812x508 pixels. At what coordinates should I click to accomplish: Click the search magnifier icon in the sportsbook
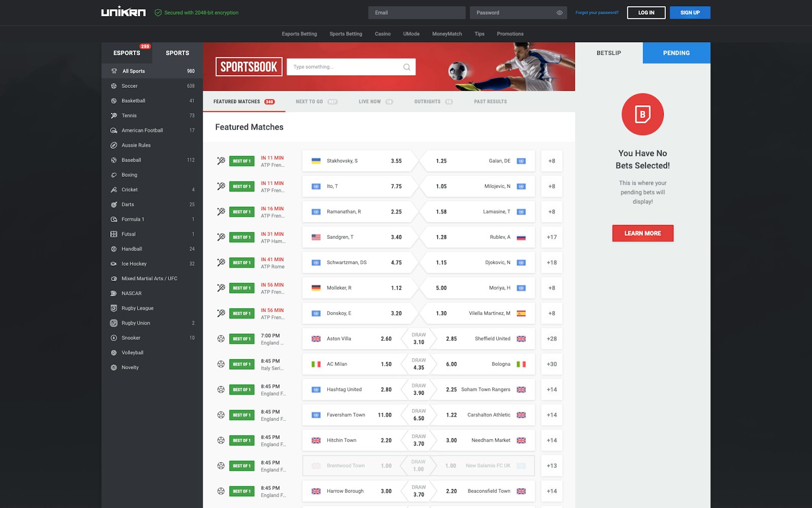coord(406,67)
